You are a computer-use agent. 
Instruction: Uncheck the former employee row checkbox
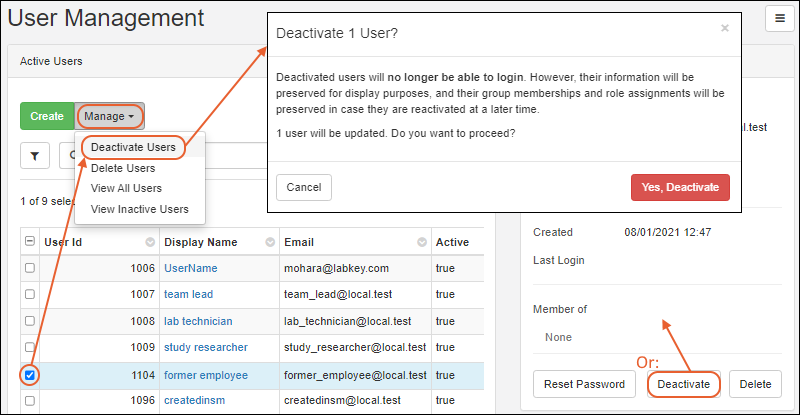click(30, 375)
